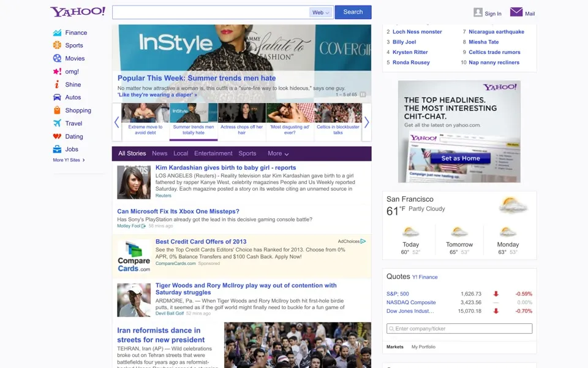Pause the featured story slideshow
Screen dimensions: 588x368
[363, 94]
